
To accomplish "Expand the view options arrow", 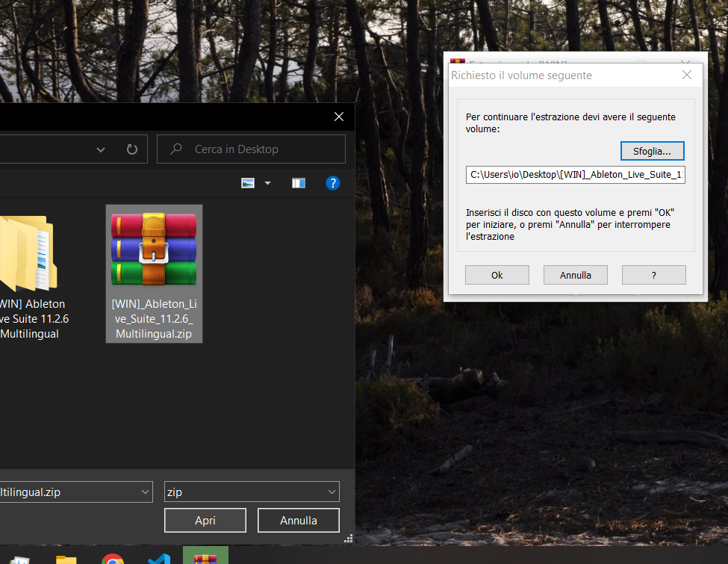I will tap(267, 183).
